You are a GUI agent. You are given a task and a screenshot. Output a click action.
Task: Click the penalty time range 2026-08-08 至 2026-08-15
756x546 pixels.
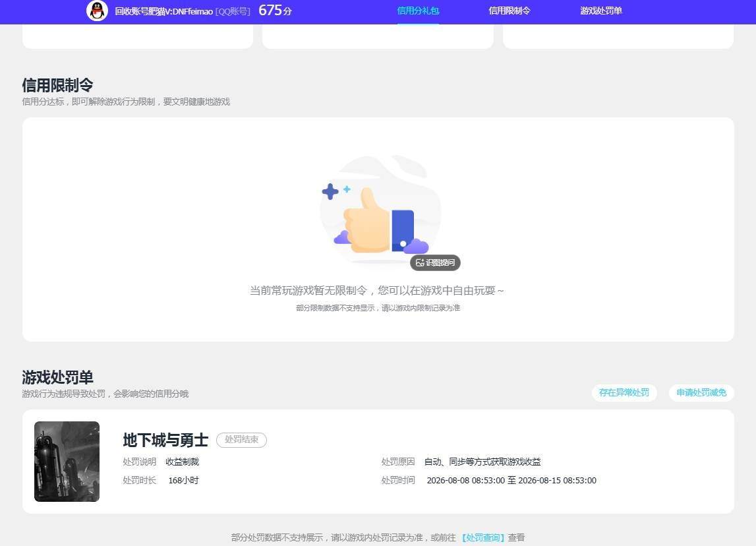click(511, 481)
